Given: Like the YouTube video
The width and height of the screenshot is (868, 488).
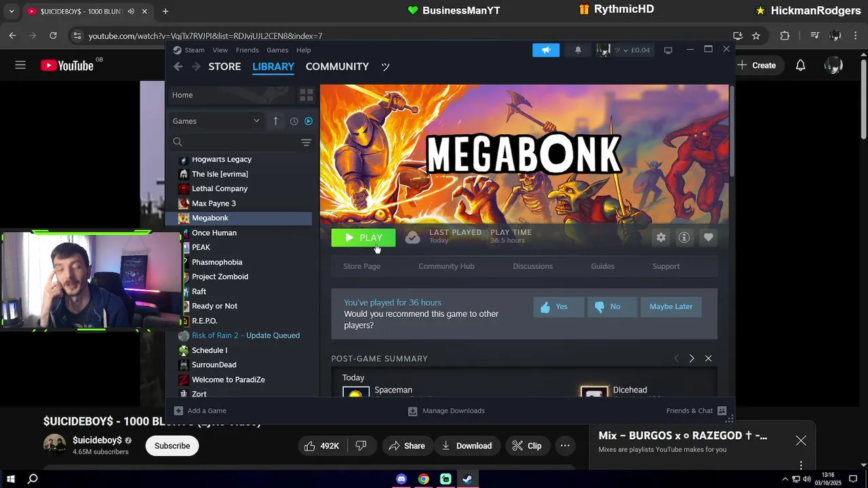Looking at the screenshot, I should click(x=321, y=446).
